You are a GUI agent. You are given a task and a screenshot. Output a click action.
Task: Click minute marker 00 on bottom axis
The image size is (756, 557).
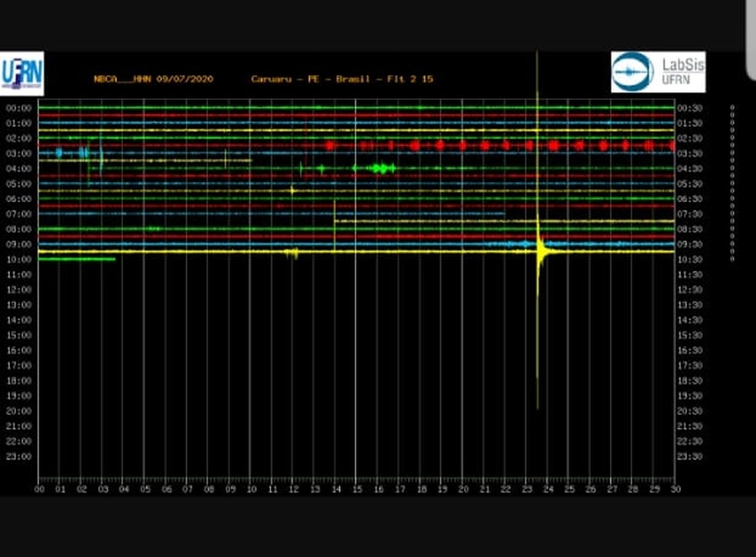pyautogui.click(x=39, y=489)
